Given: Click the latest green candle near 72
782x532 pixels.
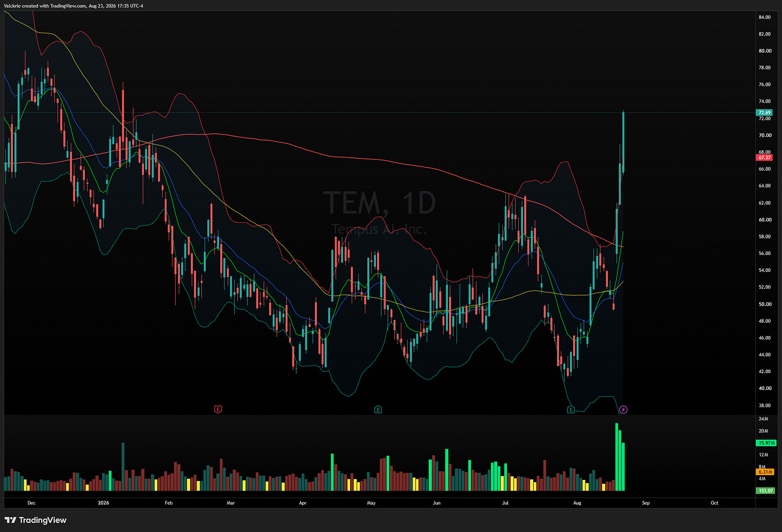Looking at the screenshot, I should click(623, 142).
